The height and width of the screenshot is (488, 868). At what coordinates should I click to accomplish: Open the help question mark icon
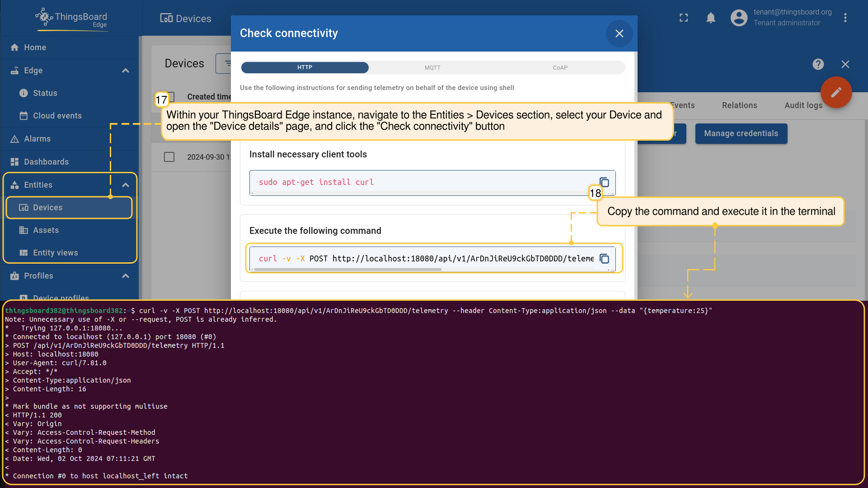click(818, 64)
